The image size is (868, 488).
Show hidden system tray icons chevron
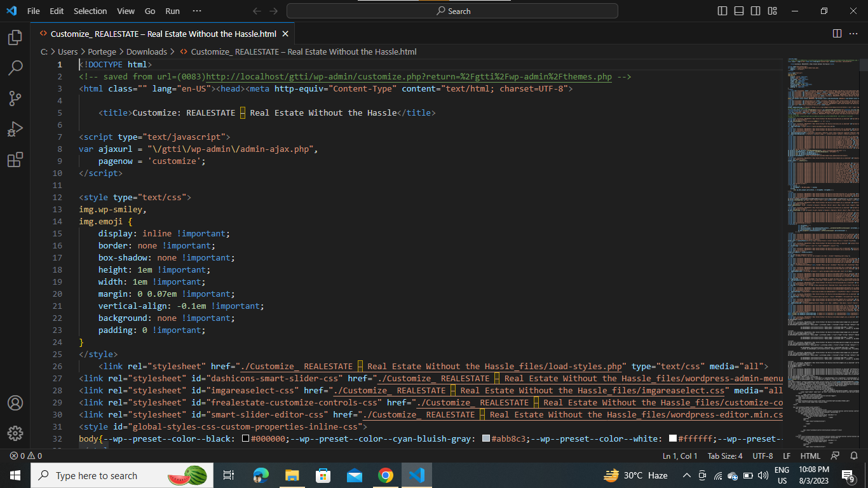coord(686,475)
